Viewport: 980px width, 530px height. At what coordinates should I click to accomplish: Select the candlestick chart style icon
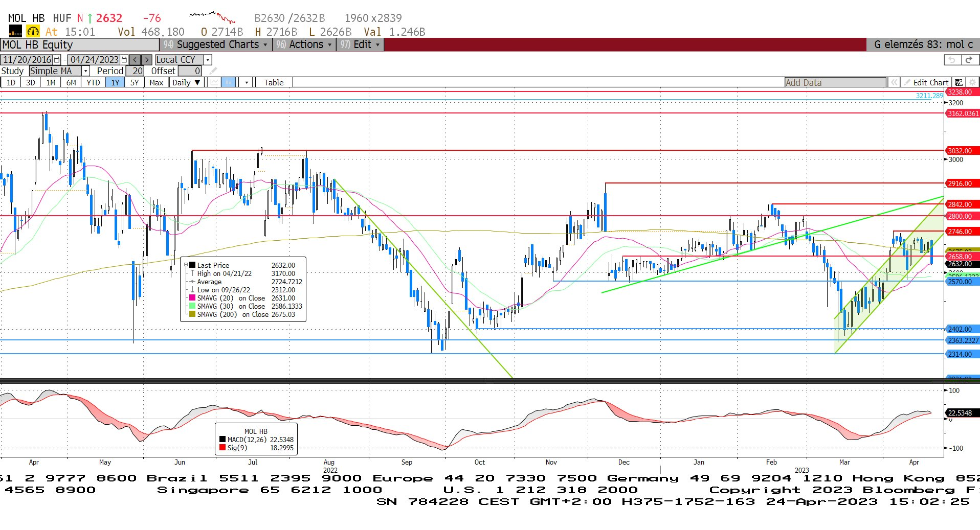pyautogui.click(x=229, y=82)
